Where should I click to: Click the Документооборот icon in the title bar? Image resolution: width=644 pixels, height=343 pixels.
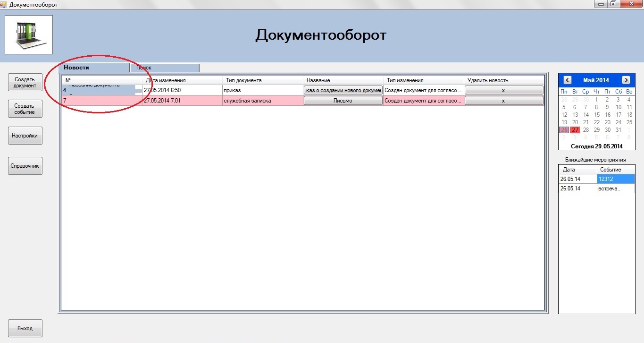pyautogui.click(x=4, y=4)
